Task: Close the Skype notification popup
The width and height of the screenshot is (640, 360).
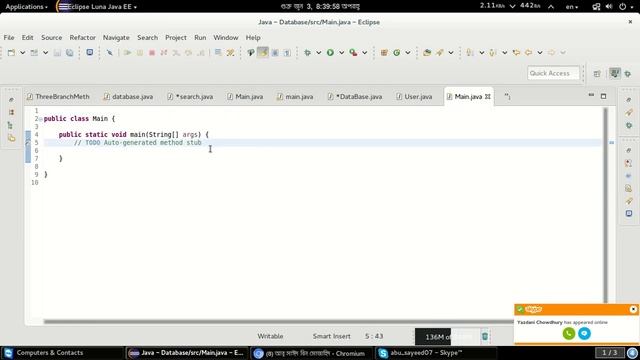Action: pos(633,309)
